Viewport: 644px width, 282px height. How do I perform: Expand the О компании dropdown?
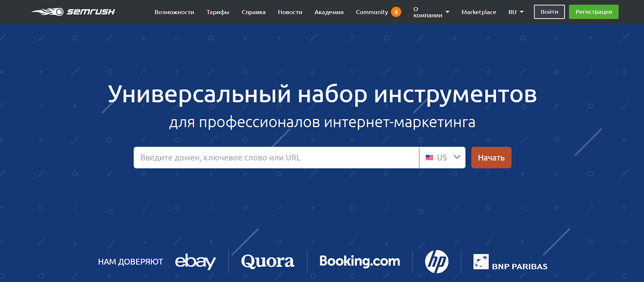tap(431, 12)
